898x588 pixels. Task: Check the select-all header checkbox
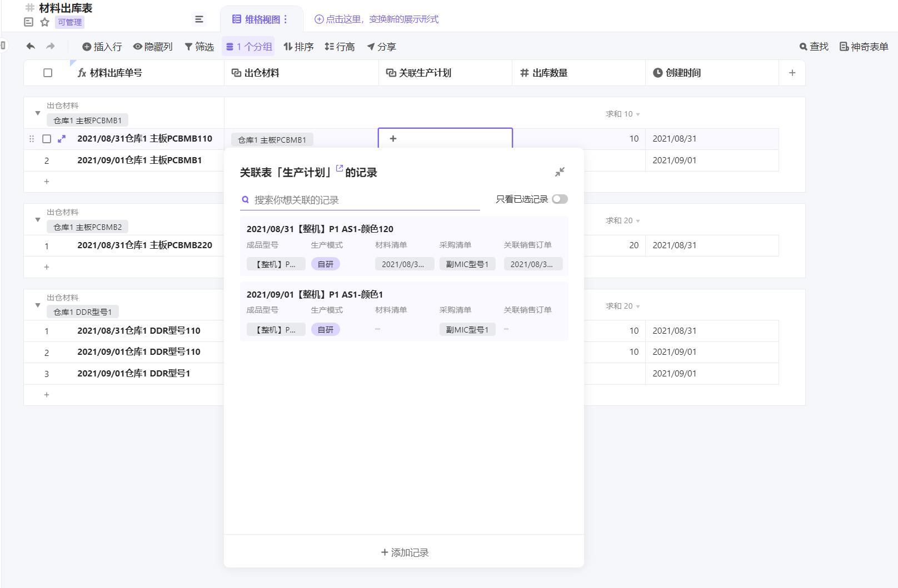coord(48,73)
